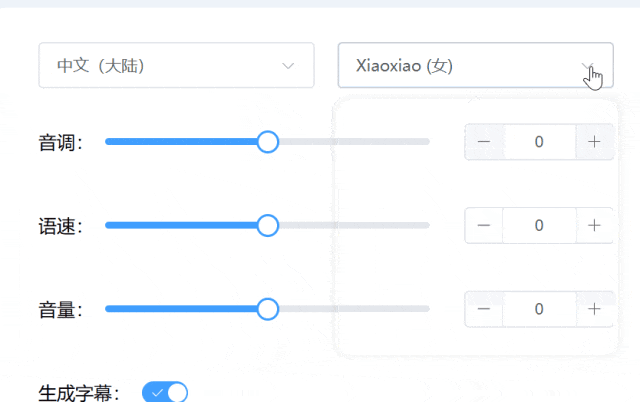This screenshot has width=640, height=402.
Task: Expand the Xiaoxiao (女) voice dropdown
Action: point(460,66)
